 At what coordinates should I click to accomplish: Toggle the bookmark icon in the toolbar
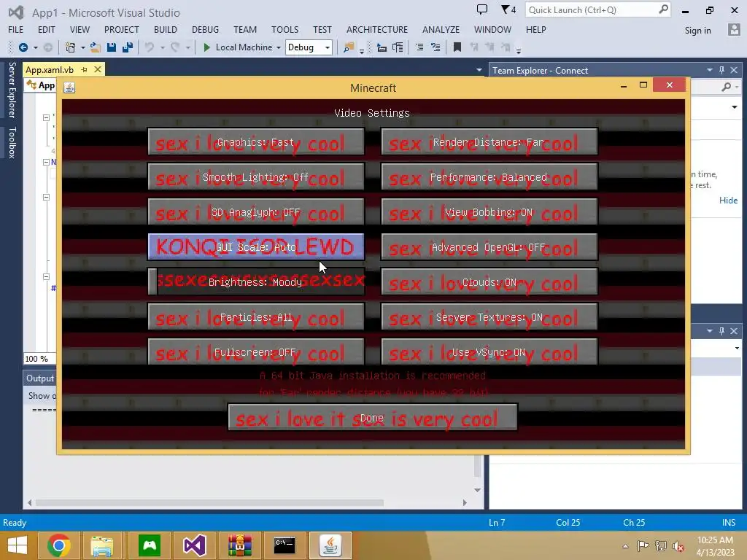tap(457, 47)
